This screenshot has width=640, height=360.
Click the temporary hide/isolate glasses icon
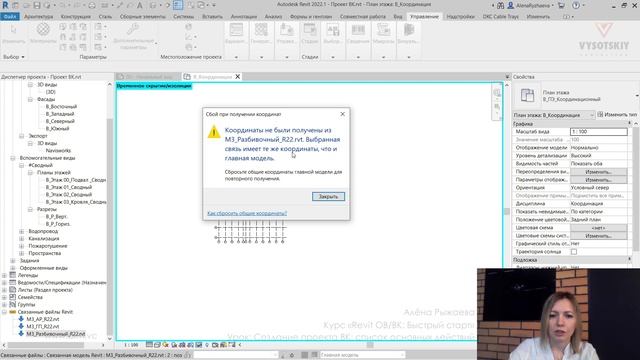[x=199, y=345]
